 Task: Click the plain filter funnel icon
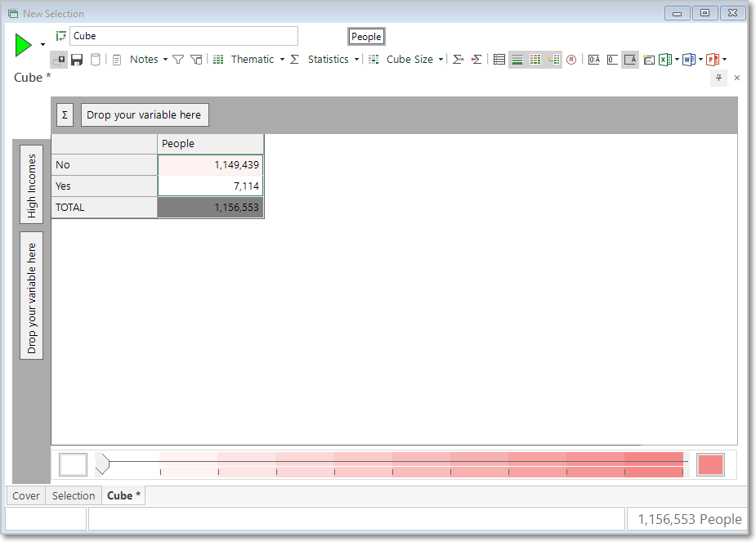[178, 60]
